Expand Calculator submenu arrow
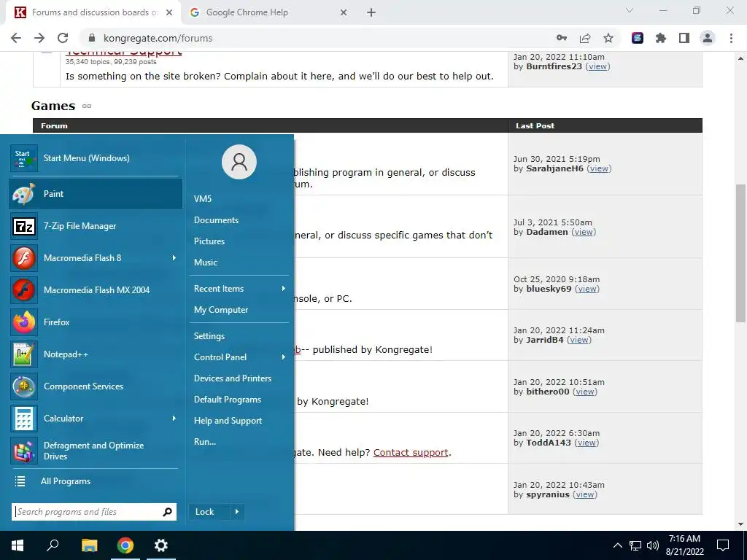Image resolution: width=747 pixels, height=560 pixels. [174, 418]
